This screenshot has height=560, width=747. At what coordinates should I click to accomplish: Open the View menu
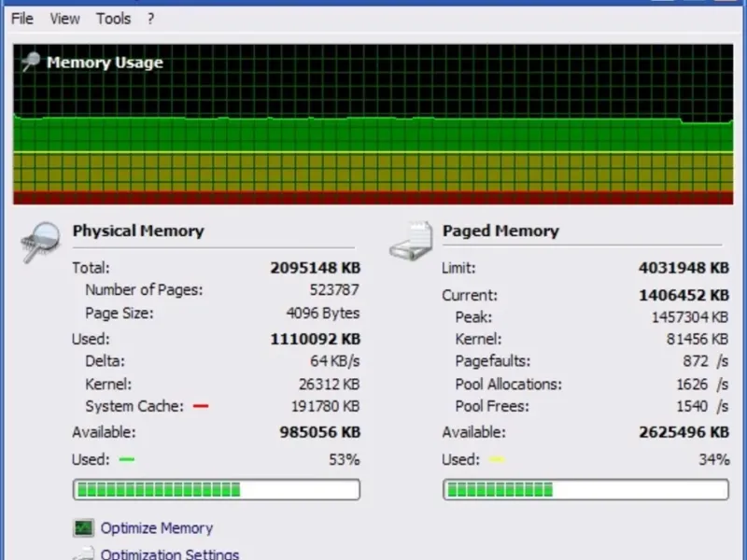64,19
